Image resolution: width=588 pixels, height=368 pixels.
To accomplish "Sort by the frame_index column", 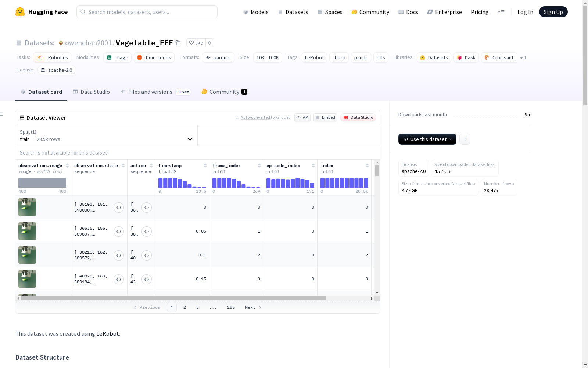I will (259, 166).
